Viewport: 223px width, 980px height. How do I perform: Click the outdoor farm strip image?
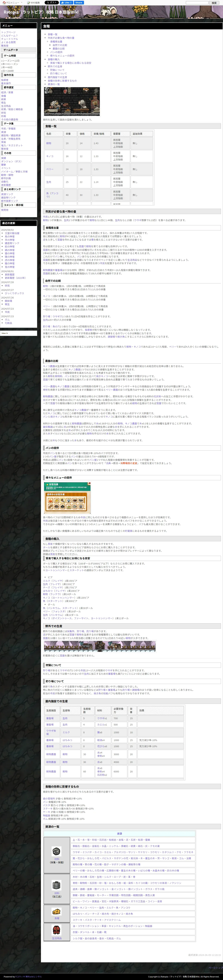(99, 647)
